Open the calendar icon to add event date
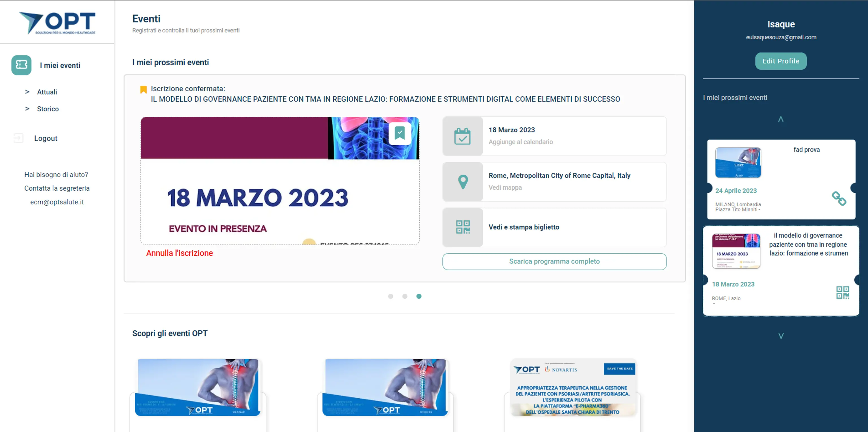 point(463,136)
